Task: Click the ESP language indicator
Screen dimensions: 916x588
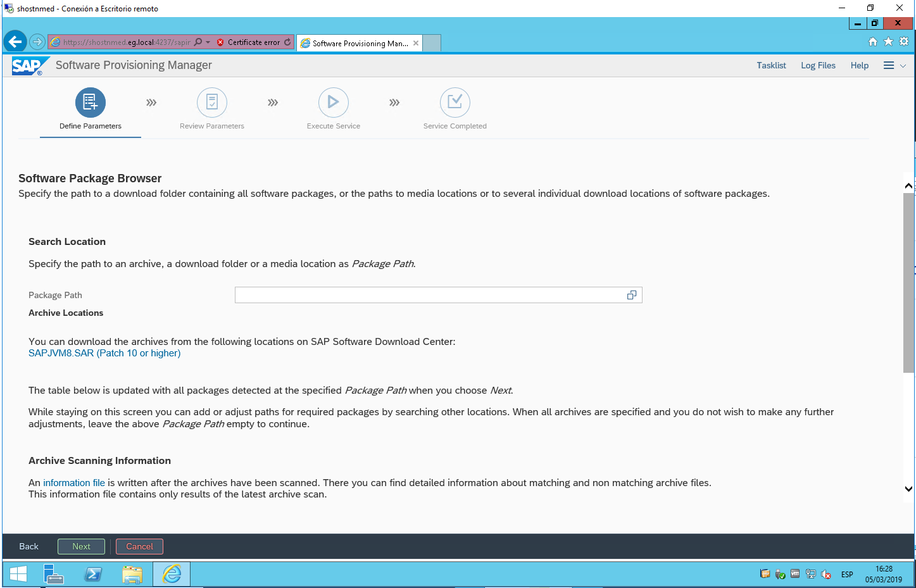Action: (x=847, y=574)
